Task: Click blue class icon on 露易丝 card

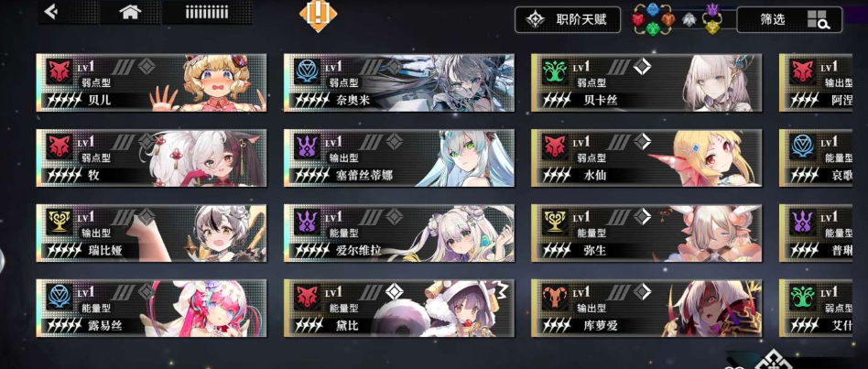Action: click(x=60, y=297)
